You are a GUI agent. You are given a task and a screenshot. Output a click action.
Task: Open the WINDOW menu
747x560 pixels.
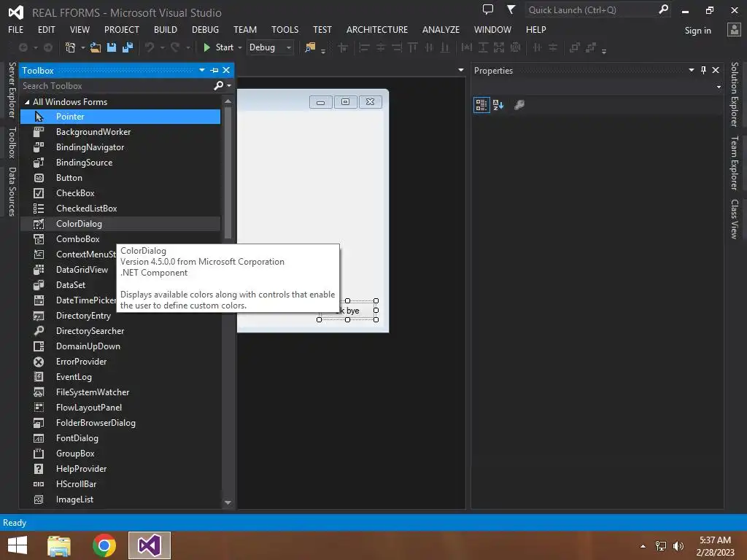tap(492, 29)
